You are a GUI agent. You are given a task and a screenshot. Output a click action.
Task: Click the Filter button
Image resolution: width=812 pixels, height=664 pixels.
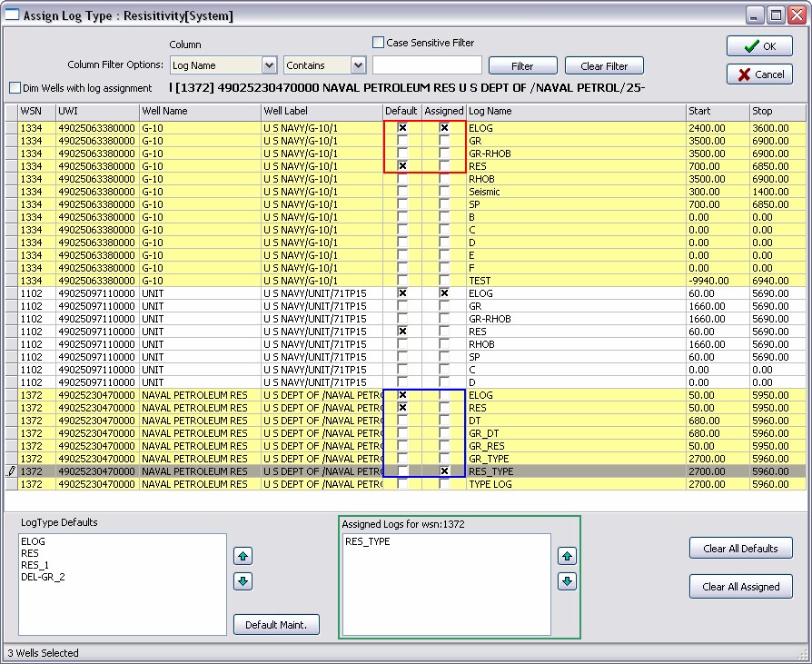click(x=522, y=65)
